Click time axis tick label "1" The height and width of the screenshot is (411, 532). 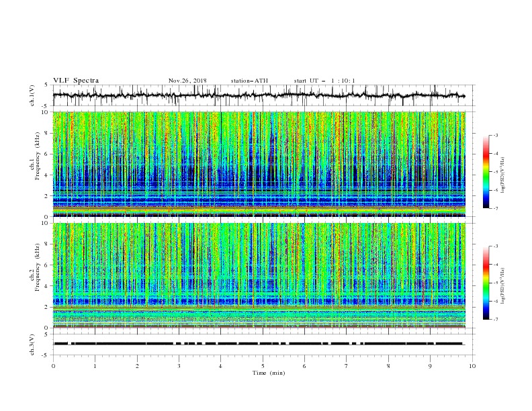(95, 366)
